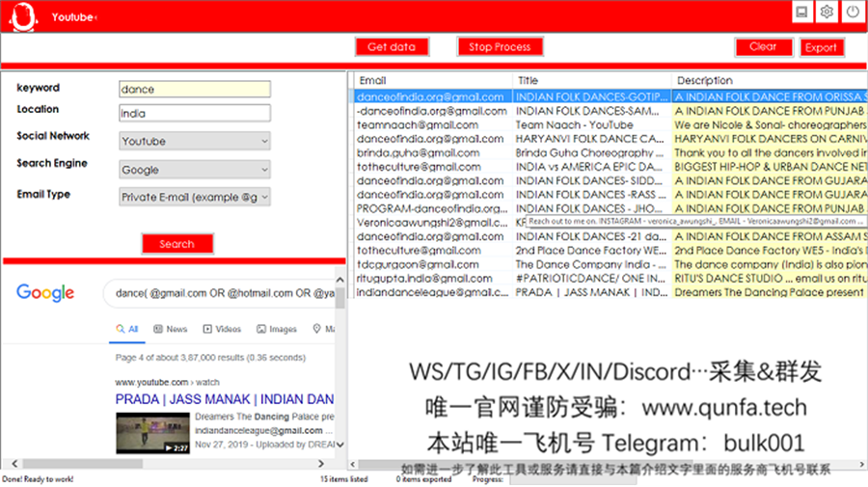Sort by the Title column header
Image resolution: width=868 pixels, height=487 pixels.
click(592, 80)
